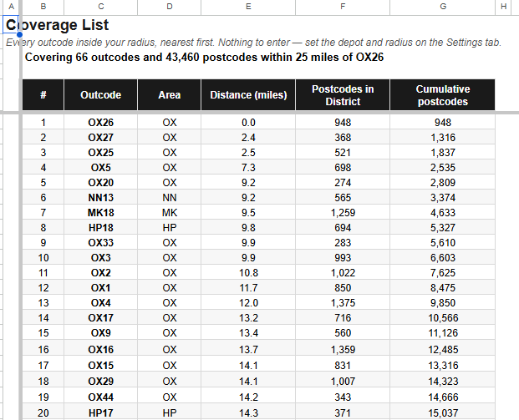Select the NN13 outcode cell
The width and height of the screenshot is (519, 420).
click(100, 197)
